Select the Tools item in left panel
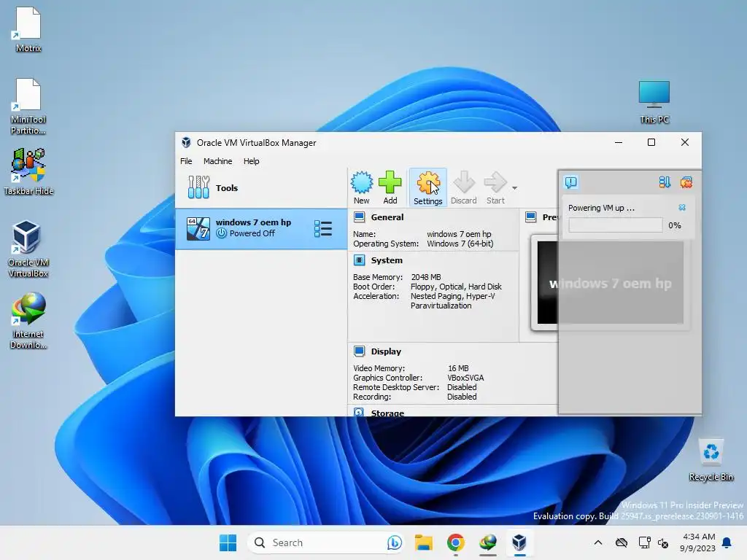This screenshot has width=747, height=560. [x=261, y=187]
